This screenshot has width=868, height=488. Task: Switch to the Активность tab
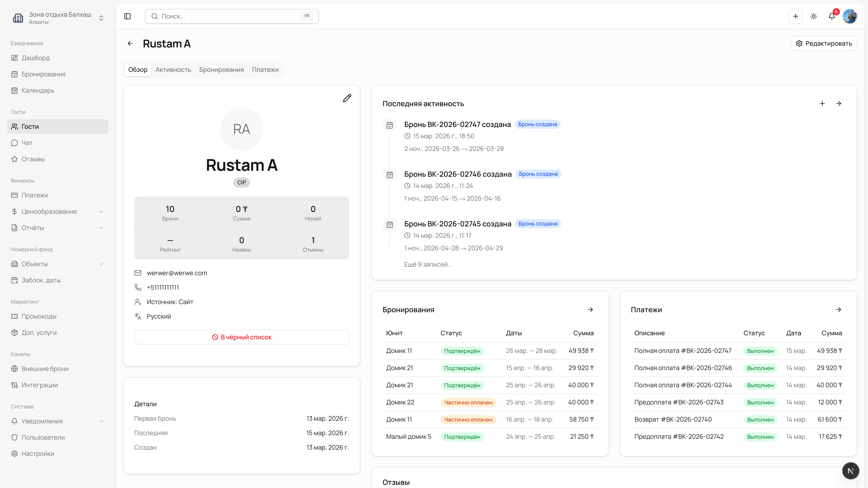173,70
